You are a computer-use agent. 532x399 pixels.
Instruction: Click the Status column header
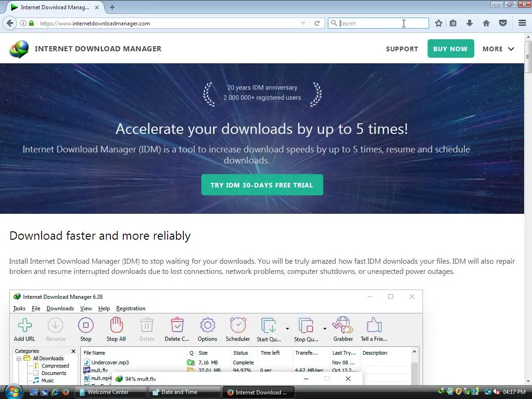click(x=244, y=353)
